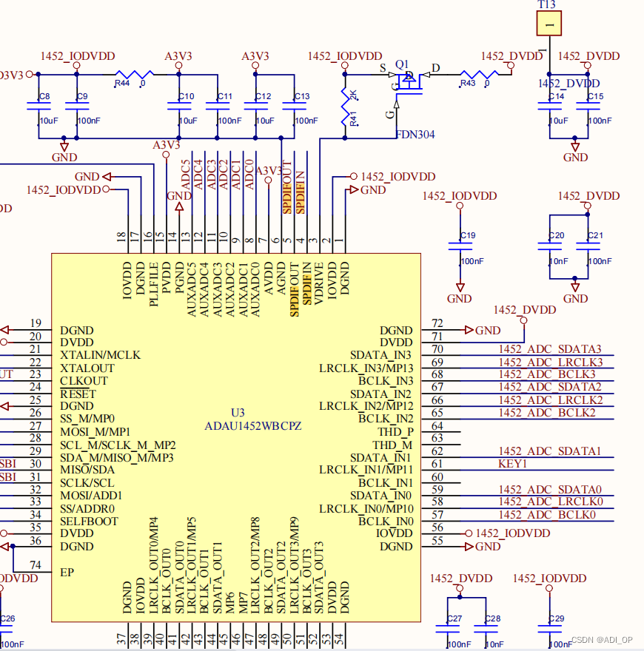Click the 1452_ADC_LRCLK3 net label
This screenshot has width=644, height=651.
pos(551,362)
